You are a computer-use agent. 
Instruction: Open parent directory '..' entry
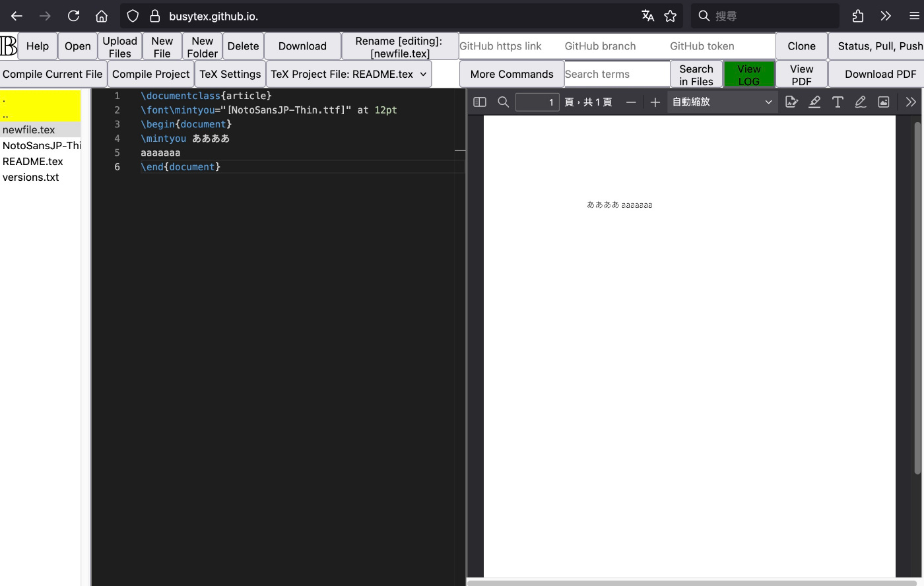(40, 114)
